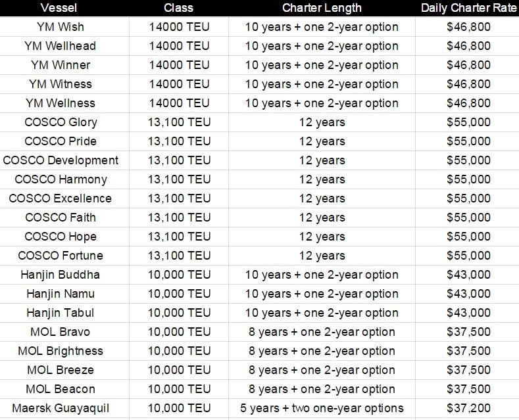
Task: Click the Maersk Guayaquil vessel name
Action: [60, 408]
